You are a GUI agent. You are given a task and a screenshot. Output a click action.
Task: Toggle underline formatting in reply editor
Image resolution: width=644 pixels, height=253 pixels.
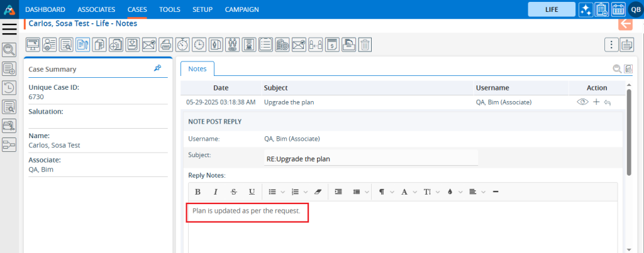coord(252,191)
